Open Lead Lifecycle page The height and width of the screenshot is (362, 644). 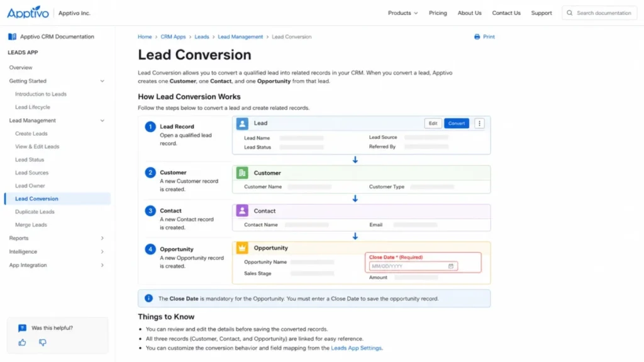[33, 107]
